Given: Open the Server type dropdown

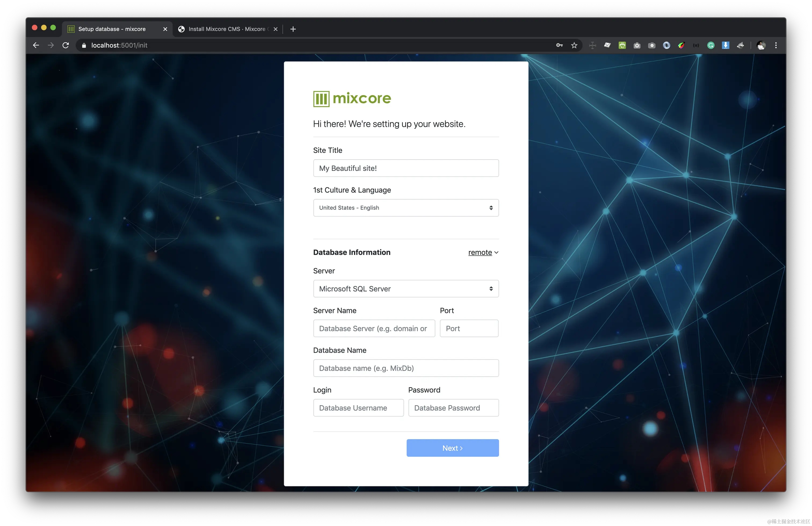Looking at the screenshot, I should pos(406,289).
